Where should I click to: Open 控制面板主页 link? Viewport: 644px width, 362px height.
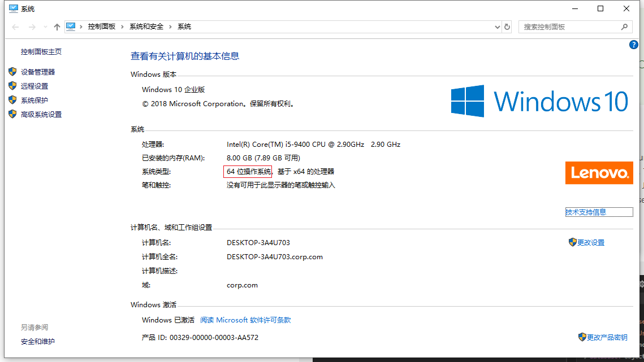[x=41, y=52]
